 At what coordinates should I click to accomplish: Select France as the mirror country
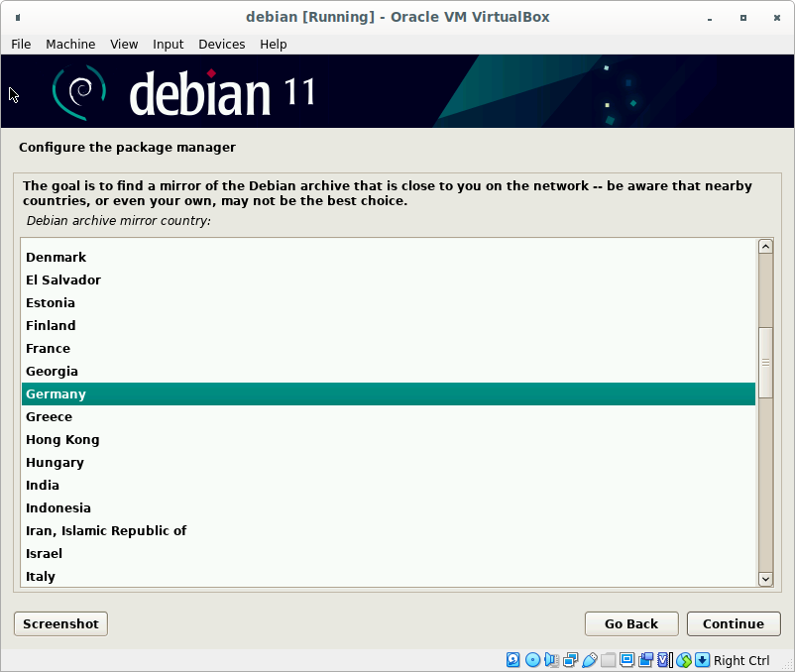click(49, 348)
